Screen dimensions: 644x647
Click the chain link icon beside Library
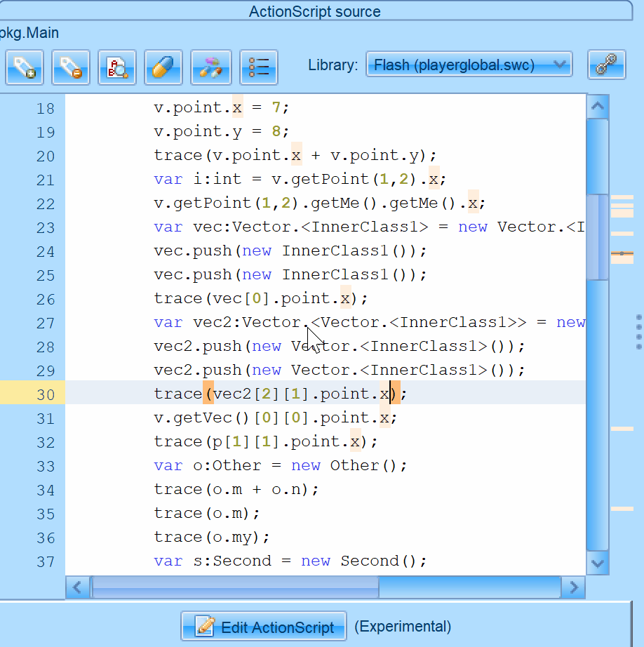606,65
